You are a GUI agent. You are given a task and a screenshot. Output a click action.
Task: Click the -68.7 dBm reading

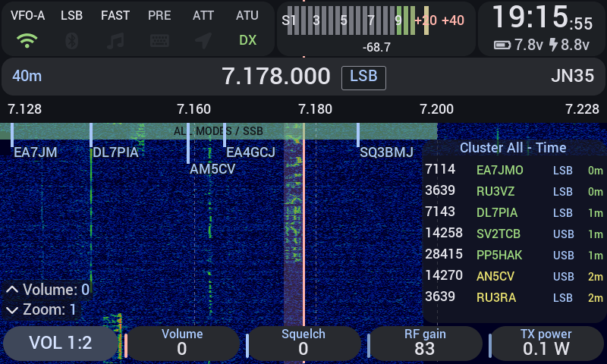(x=376, y=47)
